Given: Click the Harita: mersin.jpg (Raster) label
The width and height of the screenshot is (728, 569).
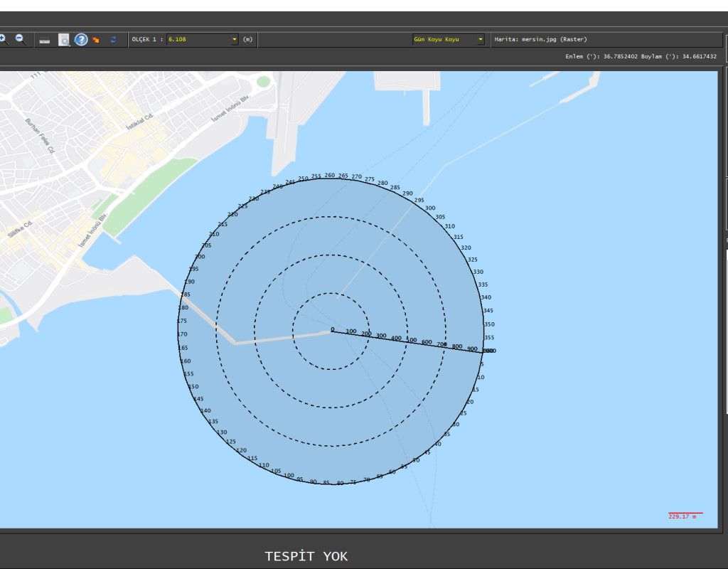Looking at the screenshot, I should [540, 40].
